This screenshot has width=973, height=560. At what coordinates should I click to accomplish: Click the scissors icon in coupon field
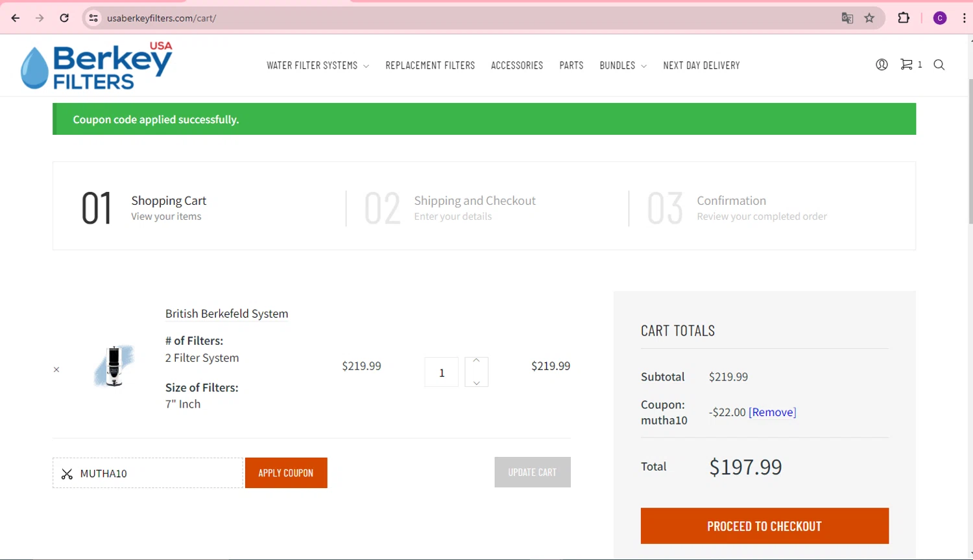click(x=67, y=474)
